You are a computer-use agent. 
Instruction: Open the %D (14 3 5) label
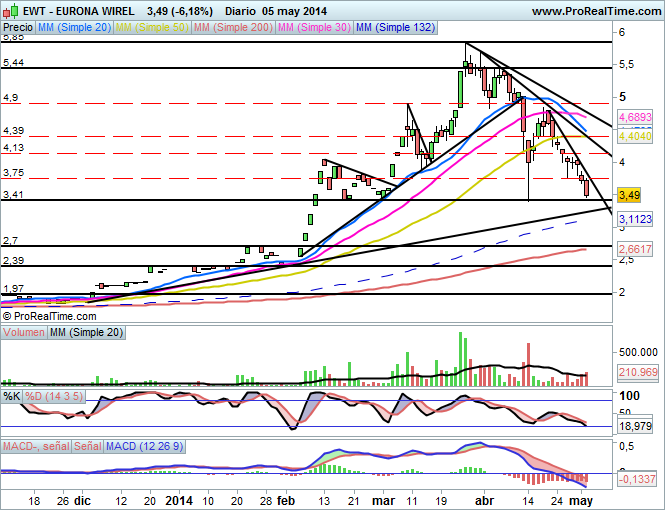[x=52, y=397]
